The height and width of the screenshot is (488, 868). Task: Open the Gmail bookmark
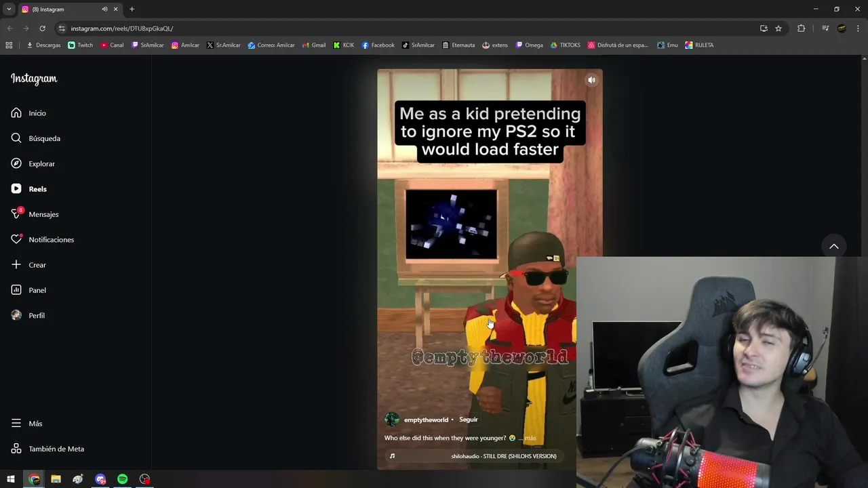(313, 45)
